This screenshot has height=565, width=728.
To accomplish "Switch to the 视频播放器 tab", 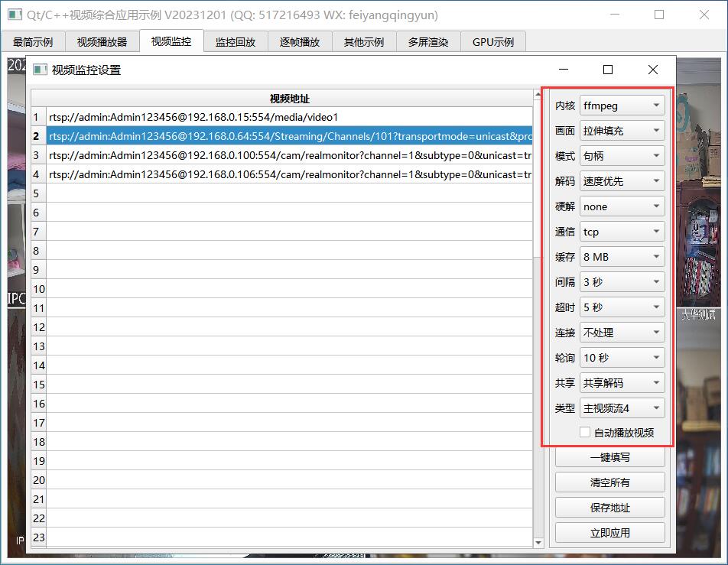I will [x=102, y=42].
